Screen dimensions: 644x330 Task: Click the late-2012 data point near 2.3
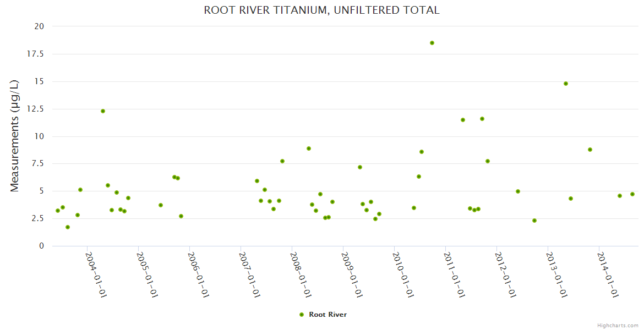(534, 221)
